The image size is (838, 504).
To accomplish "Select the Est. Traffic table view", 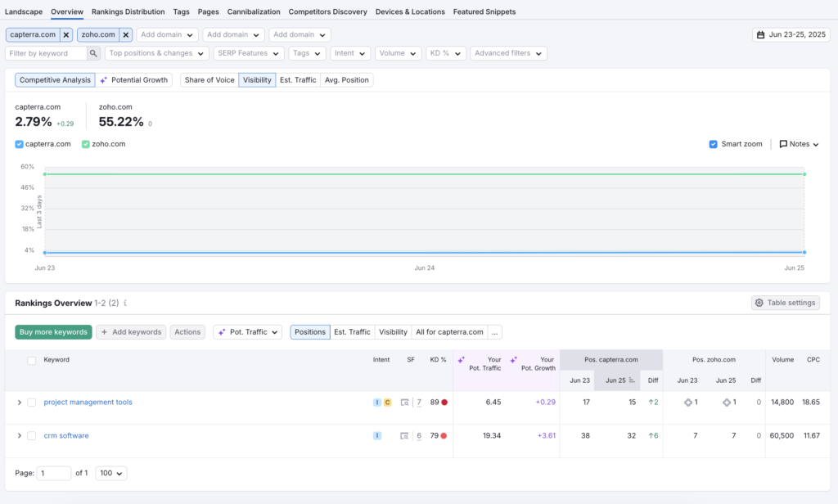I will pos(352,332).
